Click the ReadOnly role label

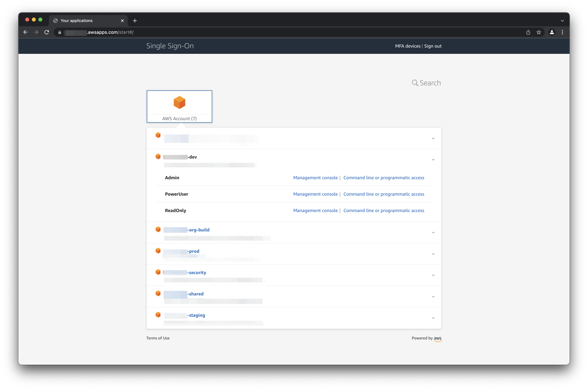176,210
